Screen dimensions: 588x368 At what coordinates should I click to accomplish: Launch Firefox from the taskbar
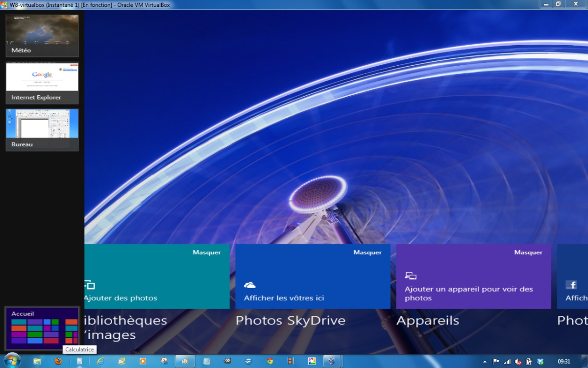coord(58,361)
